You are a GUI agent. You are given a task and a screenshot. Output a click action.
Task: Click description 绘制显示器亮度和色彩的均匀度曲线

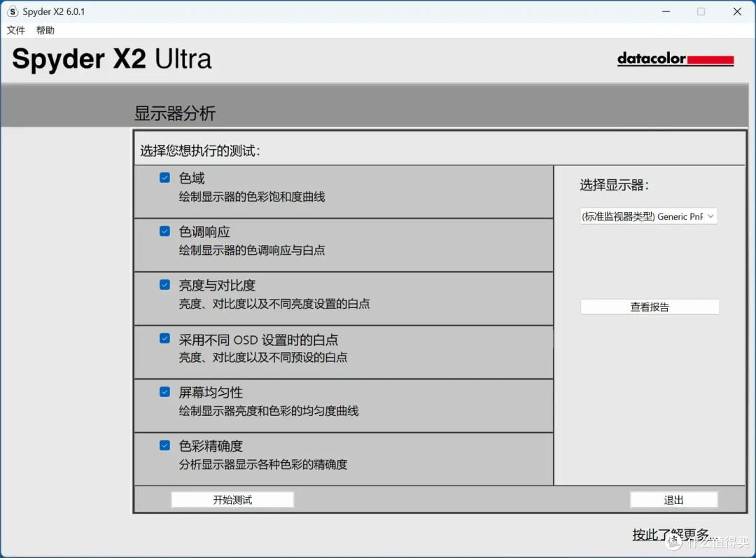269,411
